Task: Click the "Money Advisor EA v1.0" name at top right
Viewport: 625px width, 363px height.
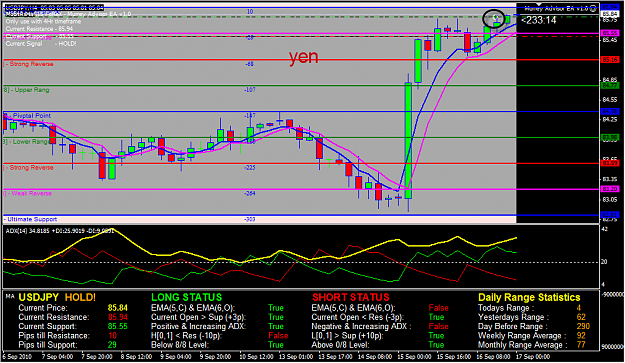Action: [x=556, y=8]
